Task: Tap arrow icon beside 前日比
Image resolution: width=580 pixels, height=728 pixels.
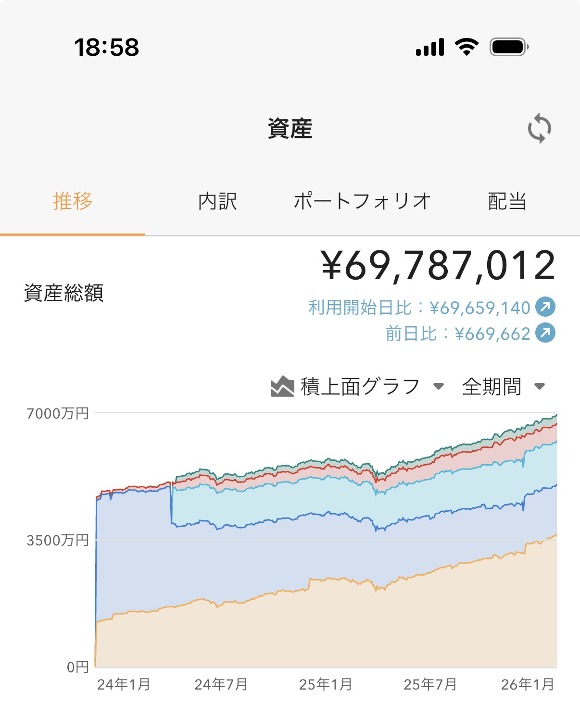Action: click(x=545, y=333)
